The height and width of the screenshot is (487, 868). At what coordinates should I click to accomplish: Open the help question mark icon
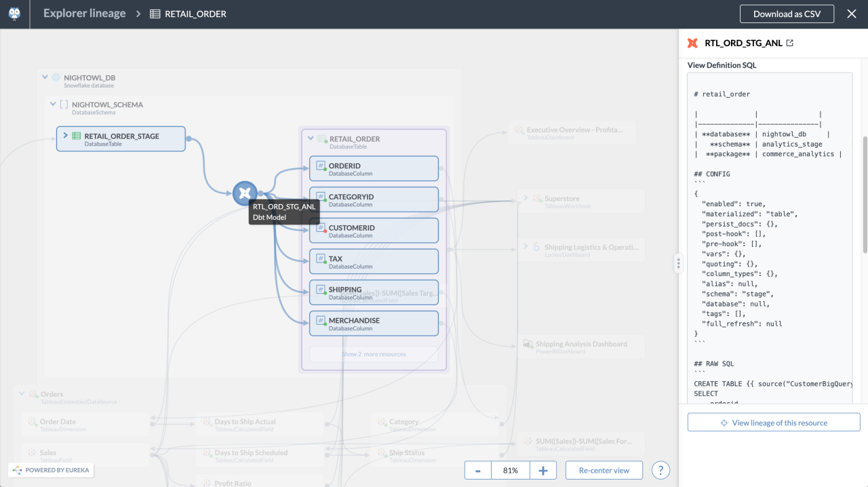point(660,470)
